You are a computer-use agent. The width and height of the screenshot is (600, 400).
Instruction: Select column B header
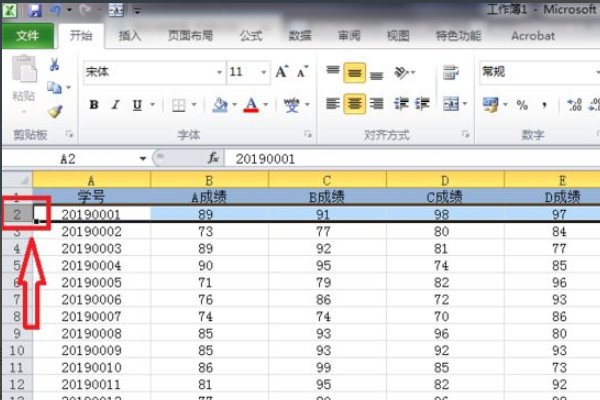209,180
